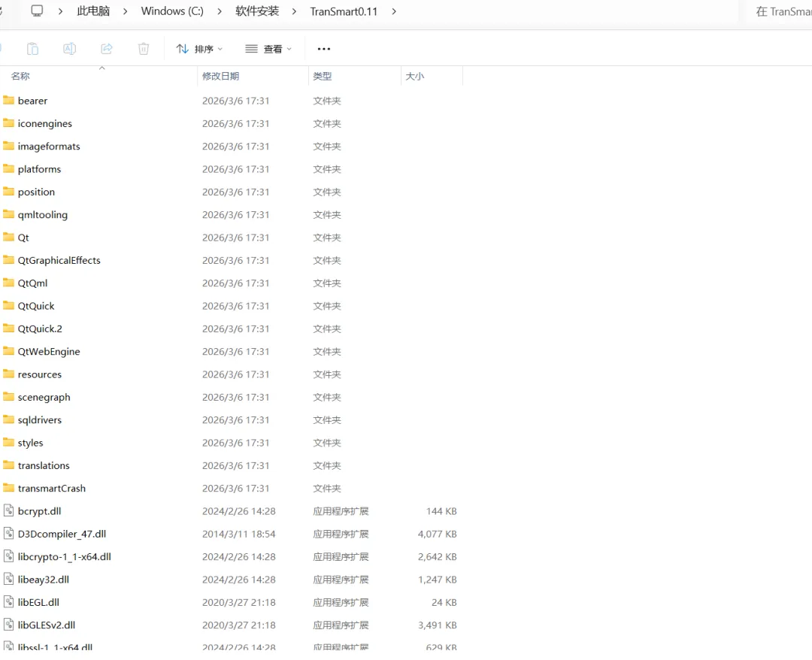The width and height of the screenshot is (812, 660).
Task: Select the file name libcrypto-1_1-x64.dll
Action: pyautogui.click(x=64, y=557)
